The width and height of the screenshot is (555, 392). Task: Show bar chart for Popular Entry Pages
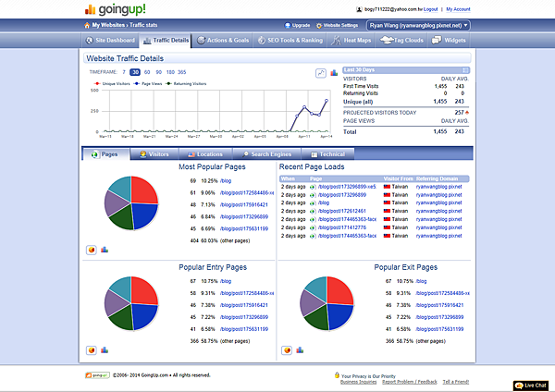click(x=105, y=350)
